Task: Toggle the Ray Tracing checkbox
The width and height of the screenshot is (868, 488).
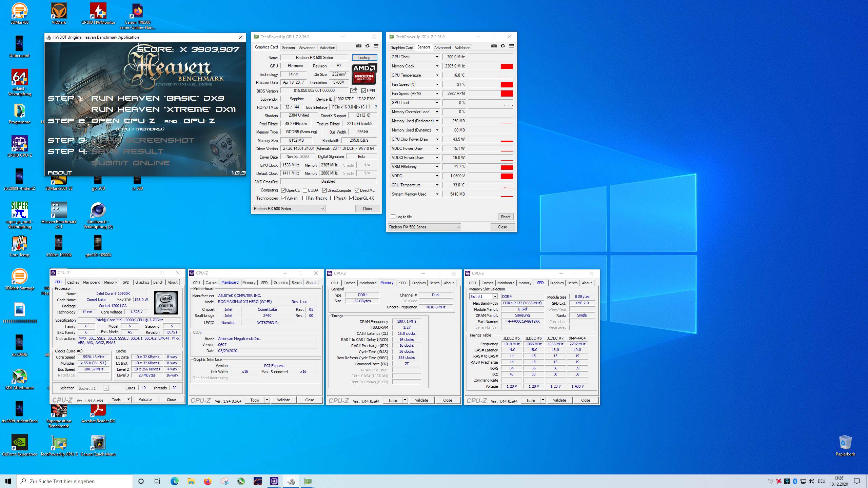Action: click(x=304, y=198)
